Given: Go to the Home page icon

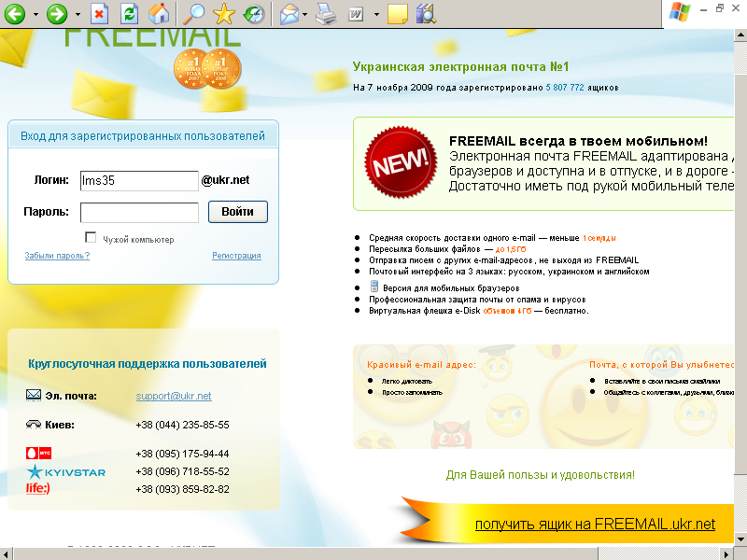Looking at the screenshot, I should [159, 13].
